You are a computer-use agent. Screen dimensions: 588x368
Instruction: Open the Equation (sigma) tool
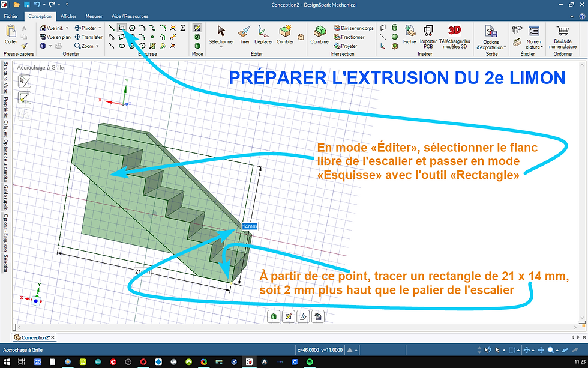(182, 28)
